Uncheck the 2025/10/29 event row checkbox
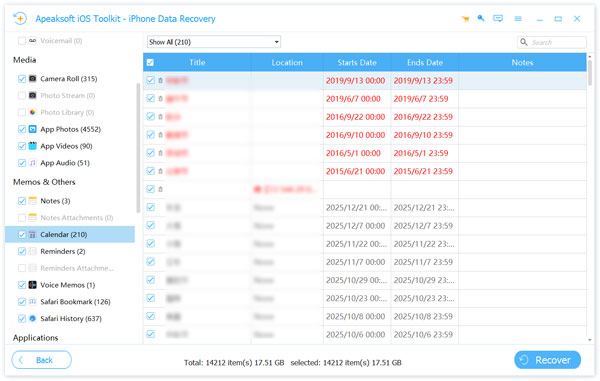 pos(150,280)
